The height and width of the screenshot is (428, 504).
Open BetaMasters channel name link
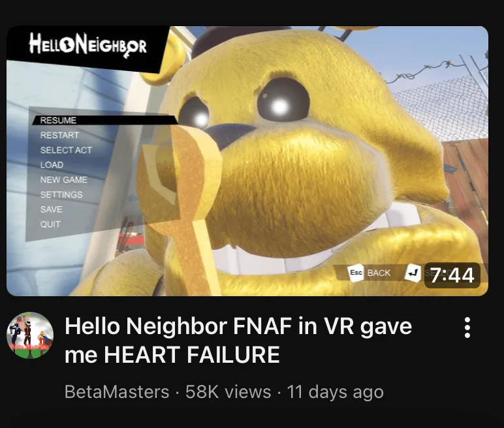117,391
